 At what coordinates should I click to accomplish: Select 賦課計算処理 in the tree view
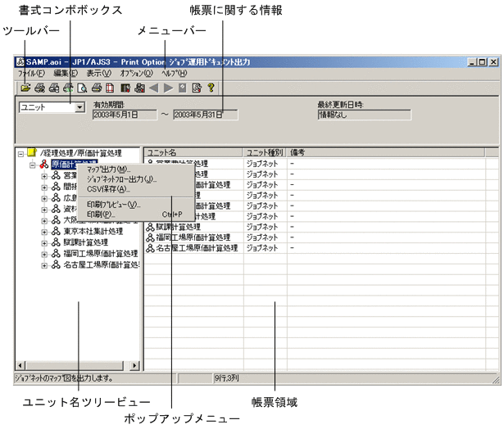pyautogui.click(x=85, y=242)
